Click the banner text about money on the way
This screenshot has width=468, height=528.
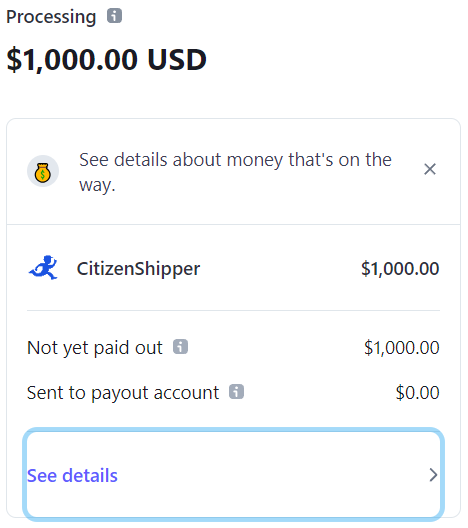235,172
